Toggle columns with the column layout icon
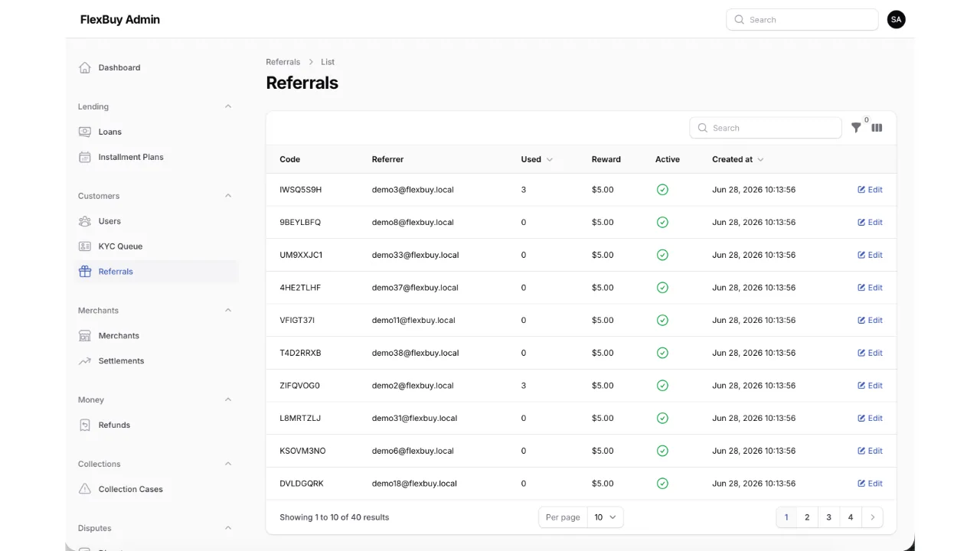980x551 pixels. [877, 128]
